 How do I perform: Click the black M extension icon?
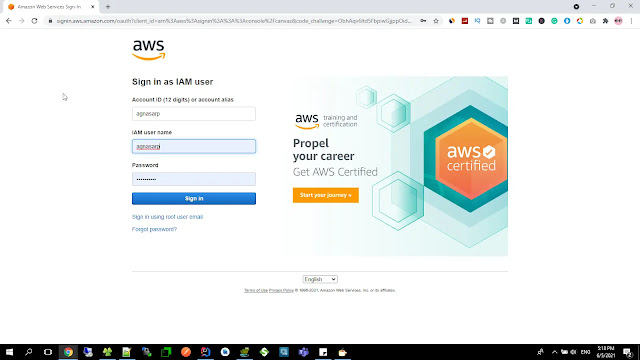[516, 21]
